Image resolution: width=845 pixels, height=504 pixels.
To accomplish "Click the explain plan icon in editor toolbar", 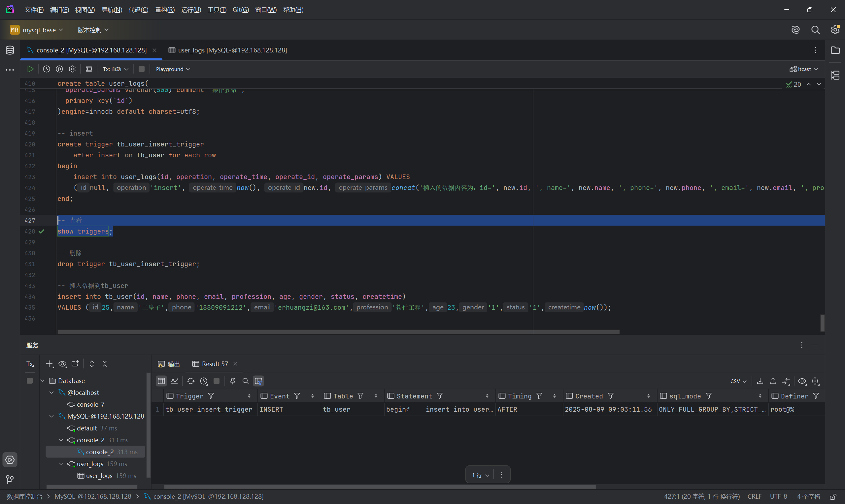I will click(x=59, y=69).
